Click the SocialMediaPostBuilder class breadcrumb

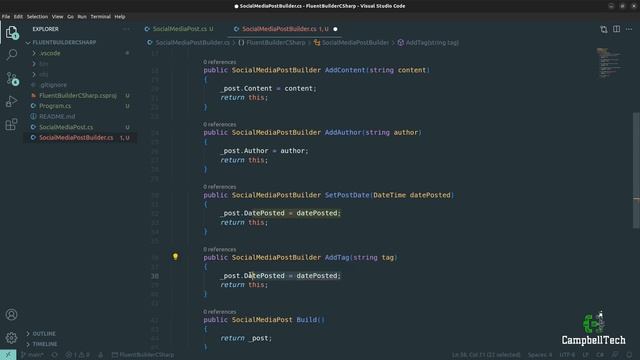(355, 42)
